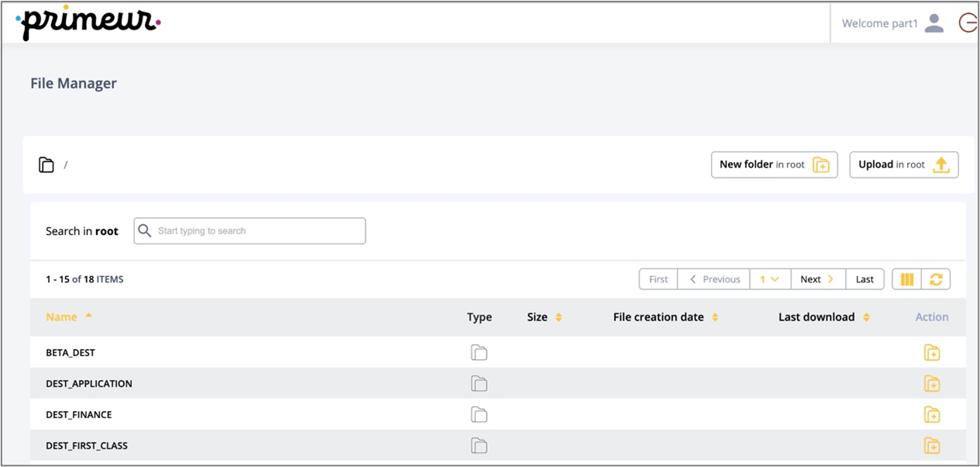This screenshot has height=467, width=980.
Task: Click the magnifier icon in the search box
Action: pyautogui.click(x=145, y=230)
